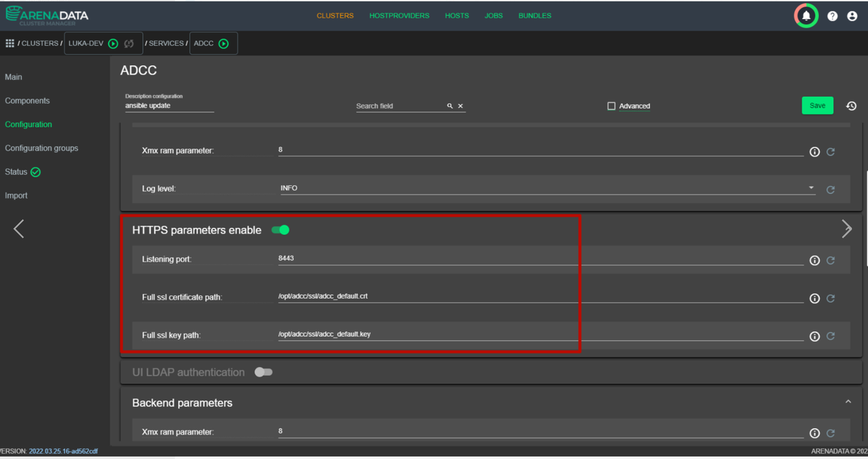
Task: Click the upgrade sync icon beside LUKA-DEV
Action: [x=129, y=44]
